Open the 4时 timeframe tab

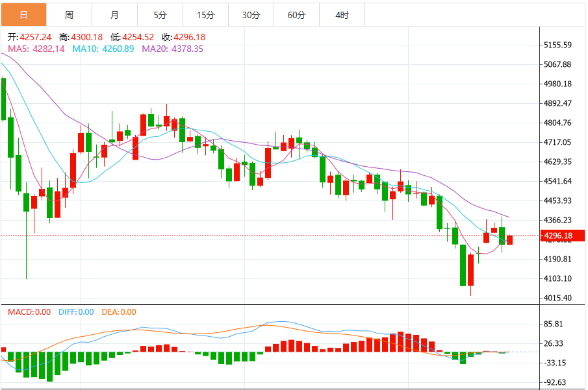tap(342, 15)
